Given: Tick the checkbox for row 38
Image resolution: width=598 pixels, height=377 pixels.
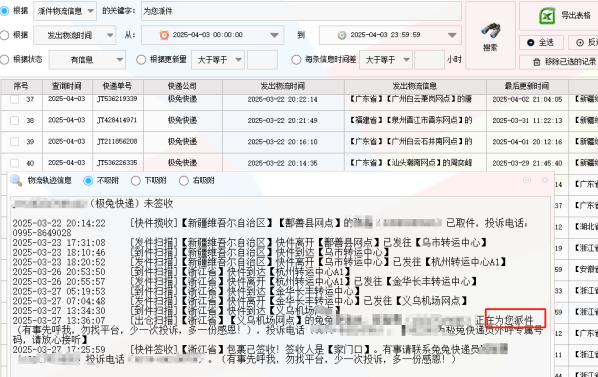Looking at the screenshot, I should tap(14, 120).
